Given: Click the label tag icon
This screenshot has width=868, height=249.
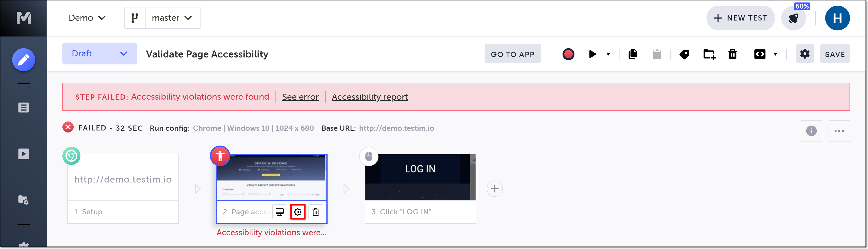Looking at the screenshot, I should coord(684,54).
